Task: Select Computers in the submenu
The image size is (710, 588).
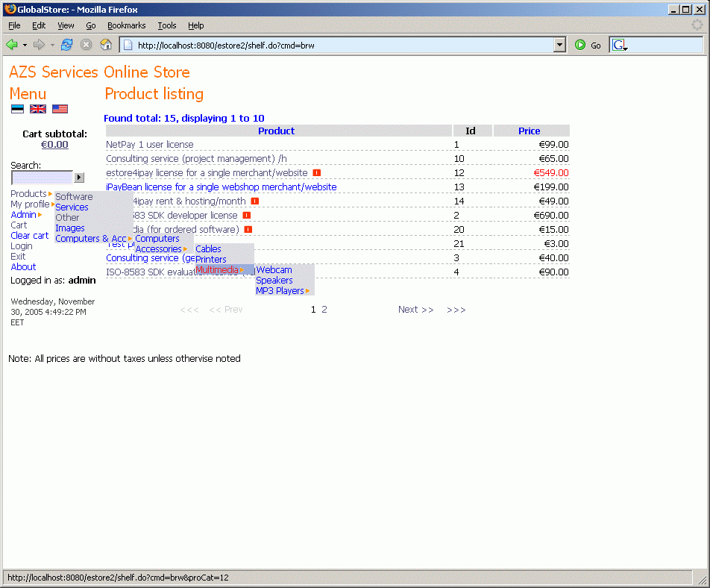Action: click(x=157, y=239)
